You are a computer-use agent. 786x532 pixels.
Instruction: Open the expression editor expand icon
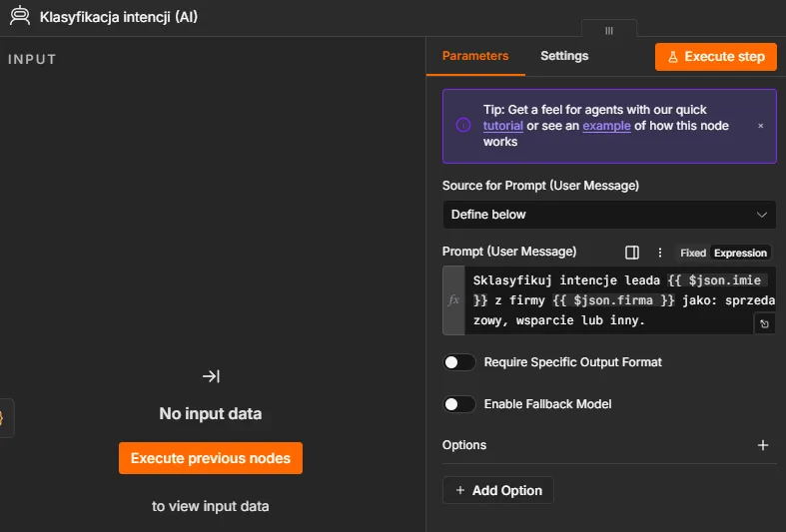point(764,323)
